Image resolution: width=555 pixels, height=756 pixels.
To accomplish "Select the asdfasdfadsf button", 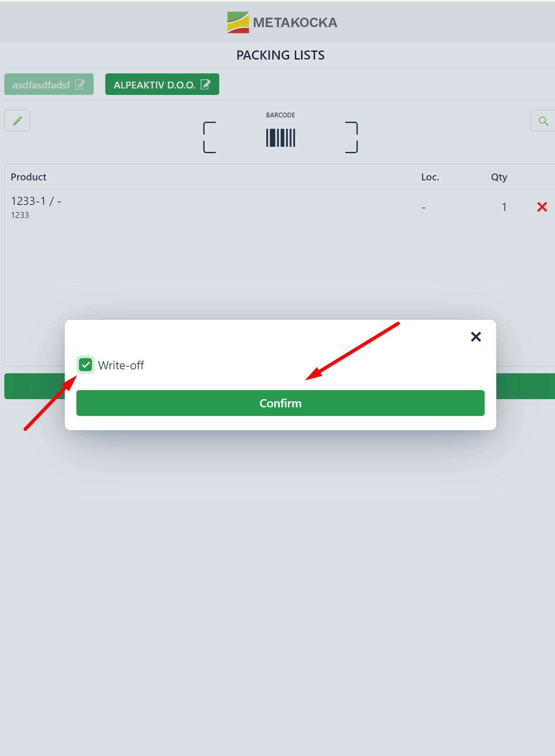I will (x=49, y=84).
